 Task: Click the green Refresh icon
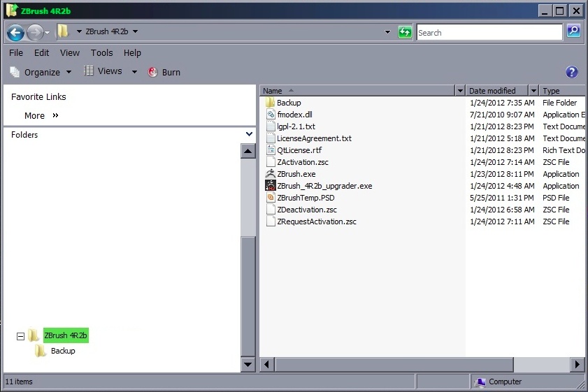click(405, 32)
